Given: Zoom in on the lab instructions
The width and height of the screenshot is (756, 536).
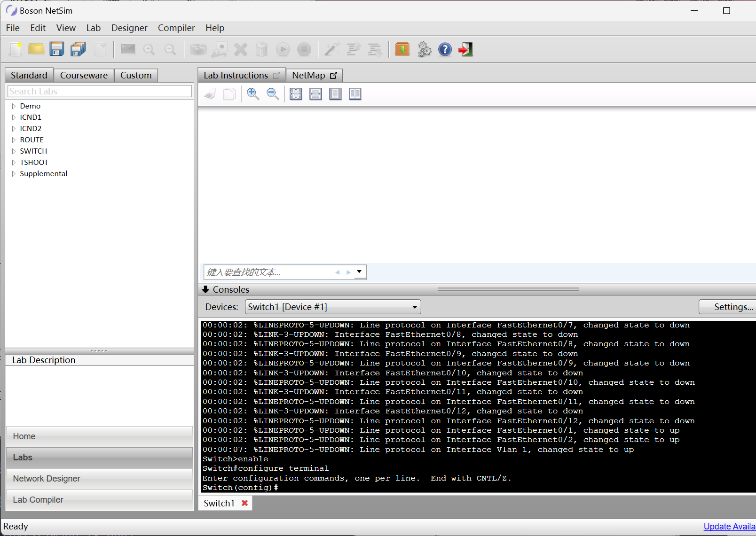Looking at the screenshot, I should point(253,94).
